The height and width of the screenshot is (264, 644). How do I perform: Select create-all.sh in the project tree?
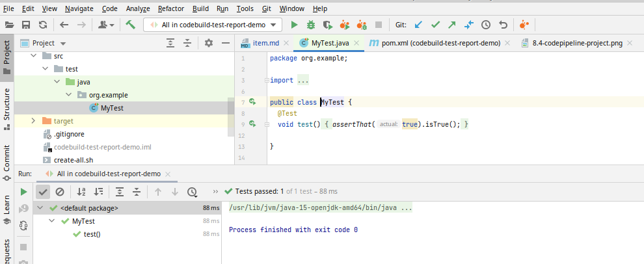[x=74, y=160]
